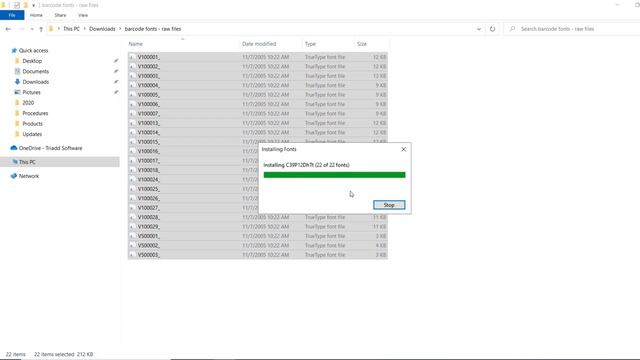The image size is (640, 360).
Task: Click Downloads in the address path
Action: (x=102, y=29)
